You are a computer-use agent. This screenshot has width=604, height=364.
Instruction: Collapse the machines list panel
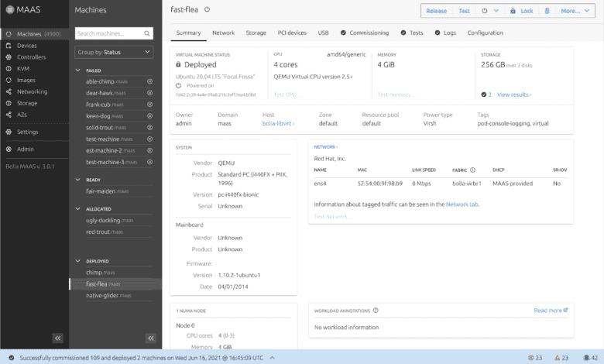coord(151,338)
